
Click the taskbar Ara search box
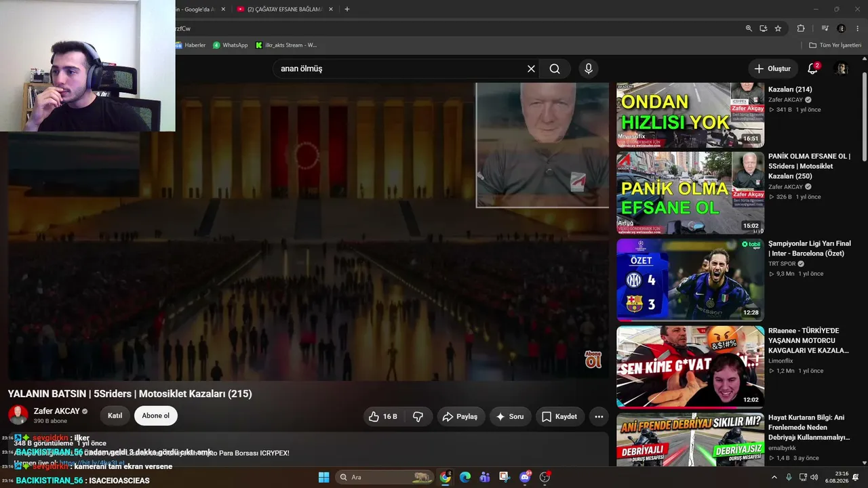[385, 477]
